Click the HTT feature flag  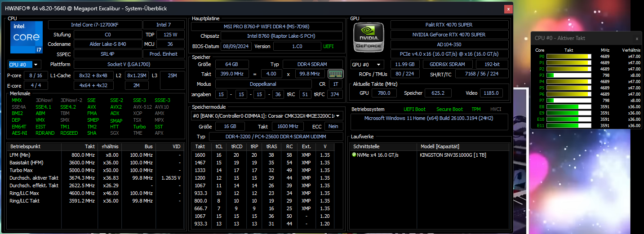(x=115, y=127)
